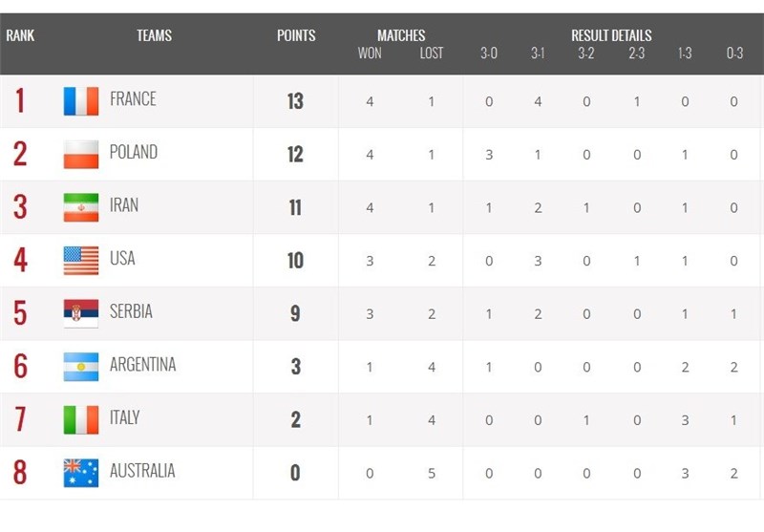The height and width of the screenshot is (532, 764).
Task: Select the RANK column header
Action: [x=20, y=35]
